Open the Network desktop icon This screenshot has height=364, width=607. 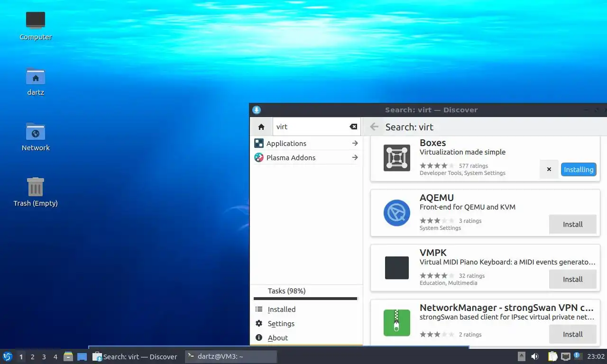36,132
